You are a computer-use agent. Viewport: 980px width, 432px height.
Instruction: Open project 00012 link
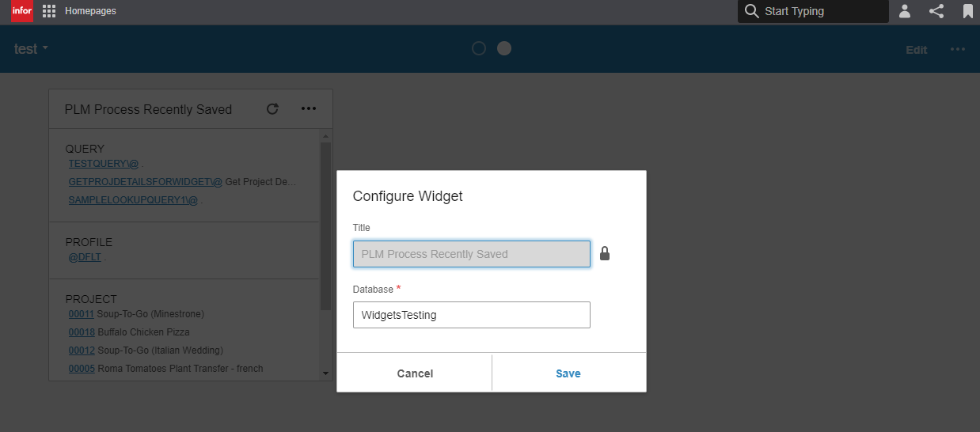(82, 351)
